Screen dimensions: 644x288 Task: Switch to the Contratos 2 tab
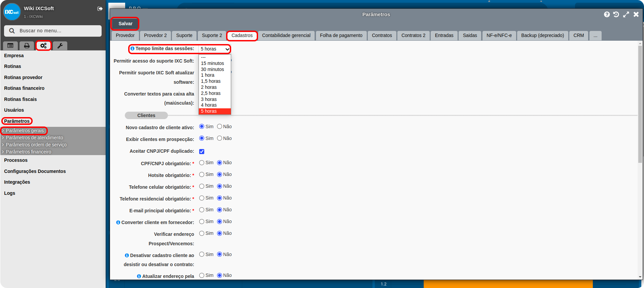[413, 36]
